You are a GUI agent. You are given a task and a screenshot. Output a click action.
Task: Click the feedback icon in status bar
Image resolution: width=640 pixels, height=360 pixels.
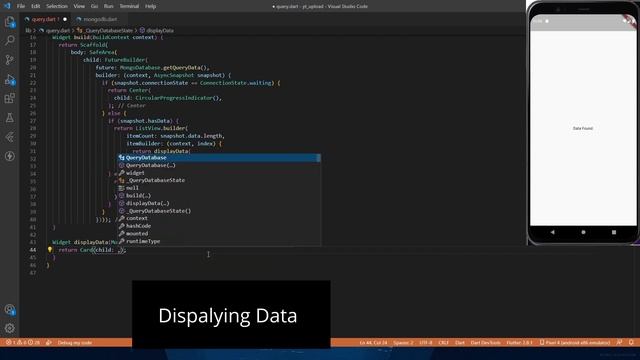(x=619, y=342)
